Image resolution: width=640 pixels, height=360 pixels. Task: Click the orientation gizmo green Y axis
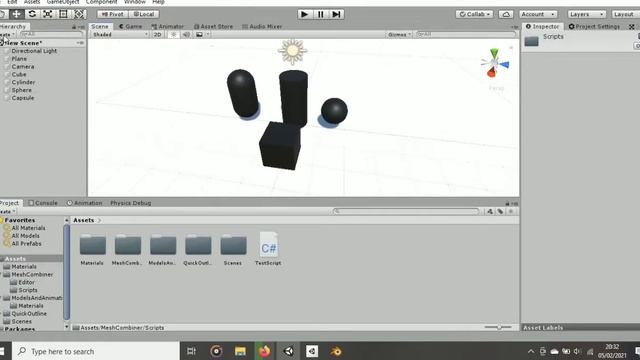click(x=494, y=53)
